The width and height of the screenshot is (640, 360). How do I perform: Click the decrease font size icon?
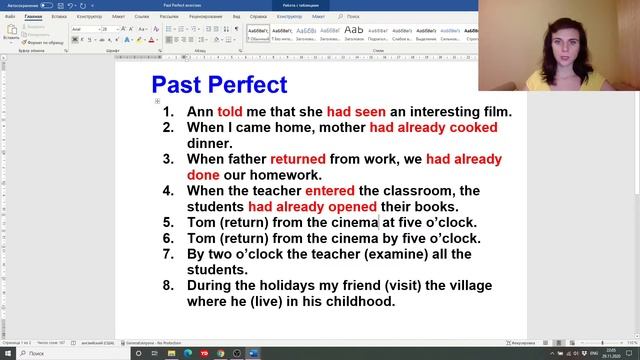pyautogui.click(x=131, y=29)
